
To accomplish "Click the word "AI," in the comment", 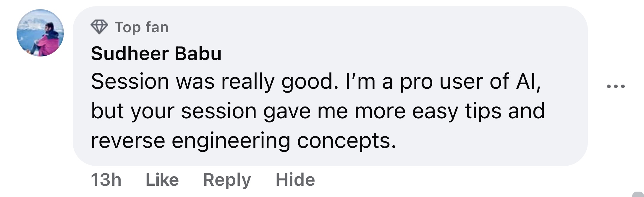I will pyautogui.click(x=528, y=81).
